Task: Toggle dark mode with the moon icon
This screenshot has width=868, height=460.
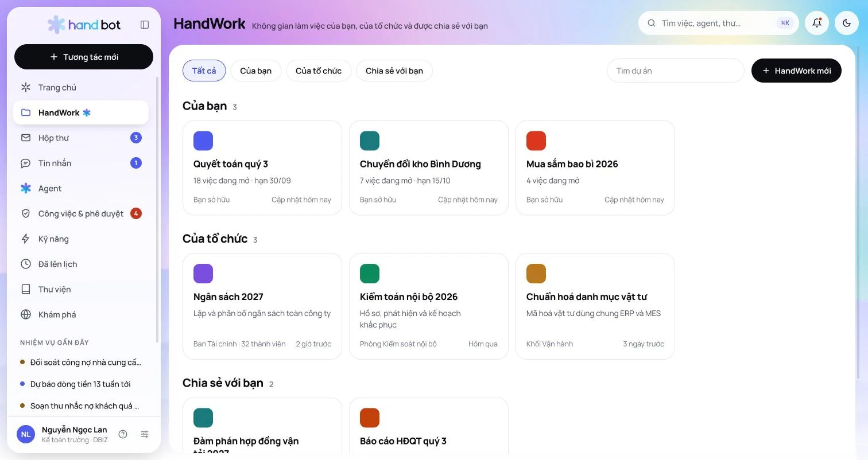Action: tap(847, 23)
